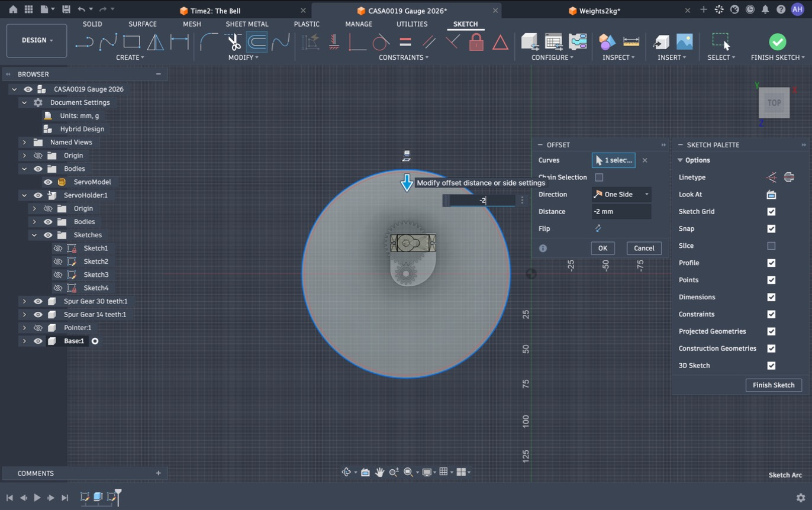Select the Line sketch tool
This screenshot has width=812, height=510.
pyautogui.click(x=85, y=42)
